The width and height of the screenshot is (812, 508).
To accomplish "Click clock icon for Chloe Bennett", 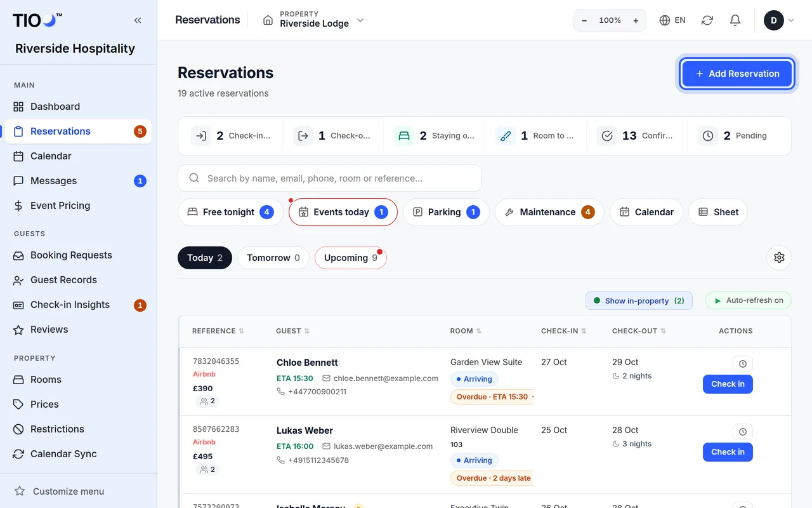I will [743, 364].
